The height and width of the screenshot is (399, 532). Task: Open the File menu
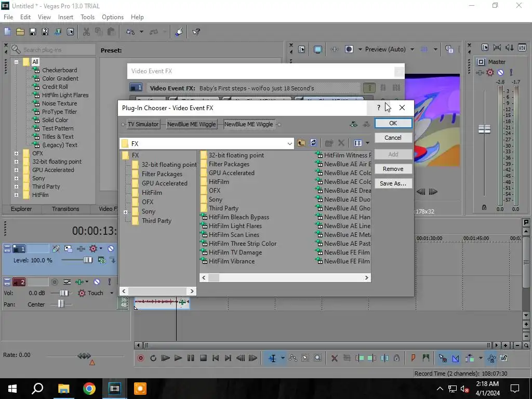(x=8, y=17)
